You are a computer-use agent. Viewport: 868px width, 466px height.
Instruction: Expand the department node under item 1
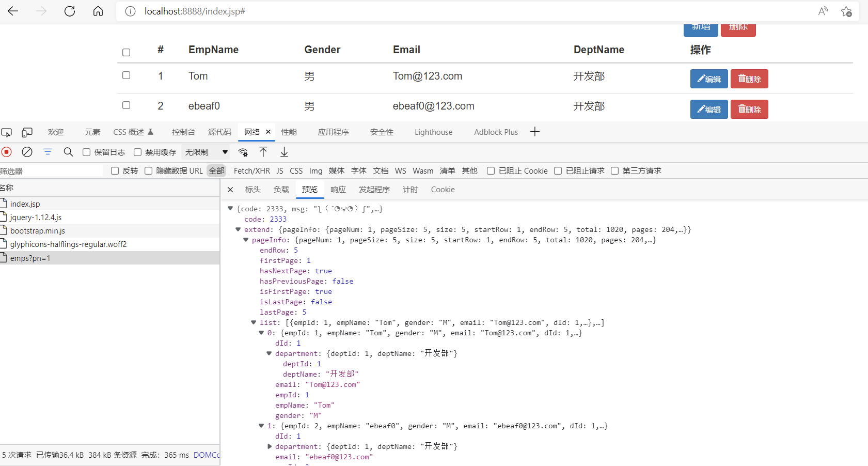click(x=269, y=446)
